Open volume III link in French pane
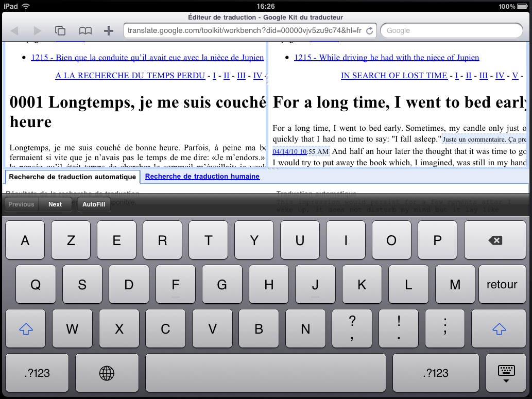This screenshot has height=399, width=532. point(241,75)
